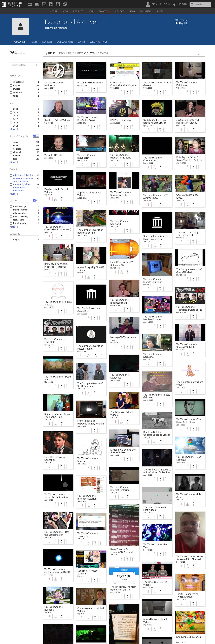Image resolution: width=215 pixels, height=644 pixels.
Task: Click the upload arrow icon
Action: (x=174, y=4)
